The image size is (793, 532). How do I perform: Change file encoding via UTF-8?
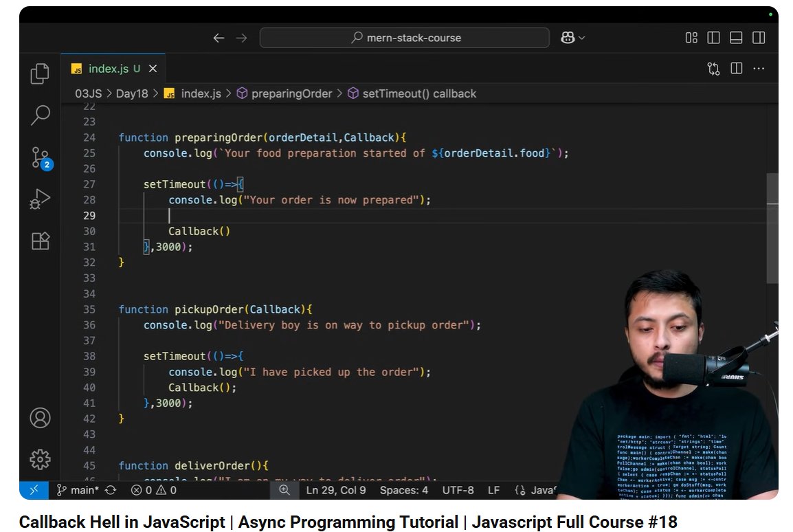coord(458,490)
